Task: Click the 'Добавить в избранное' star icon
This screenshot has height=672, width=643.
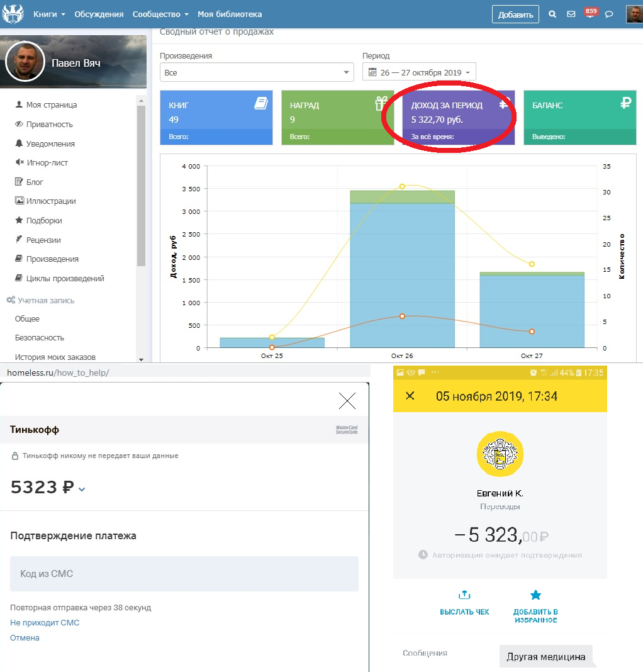Action: coord(535,595)
